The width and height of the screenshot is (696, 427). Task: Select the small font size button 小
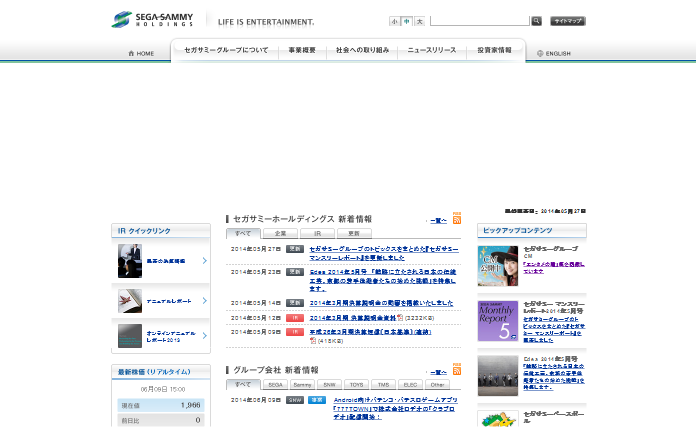[394, 21]
